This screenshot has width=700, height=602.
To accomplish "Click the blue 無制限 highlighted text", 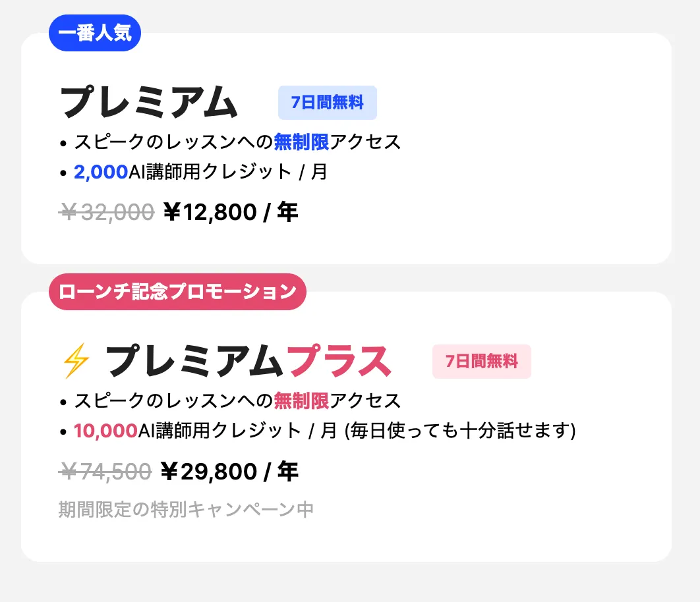I will tap(301, 142).
